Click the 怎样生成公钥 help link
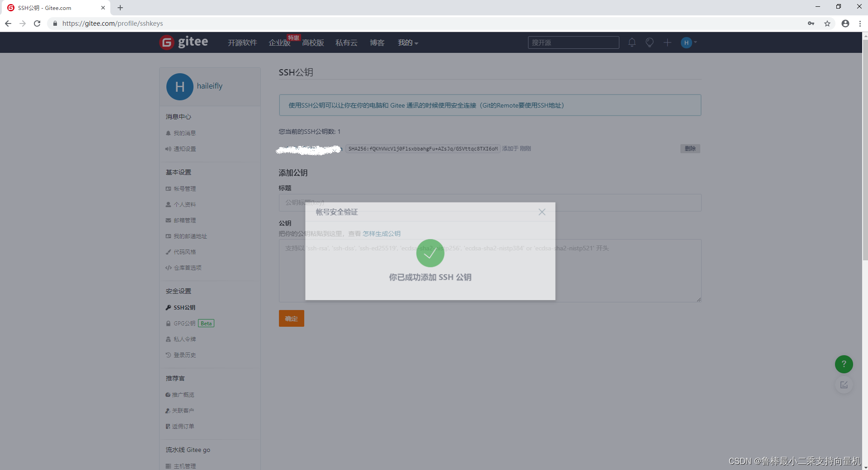 (382, 234)
